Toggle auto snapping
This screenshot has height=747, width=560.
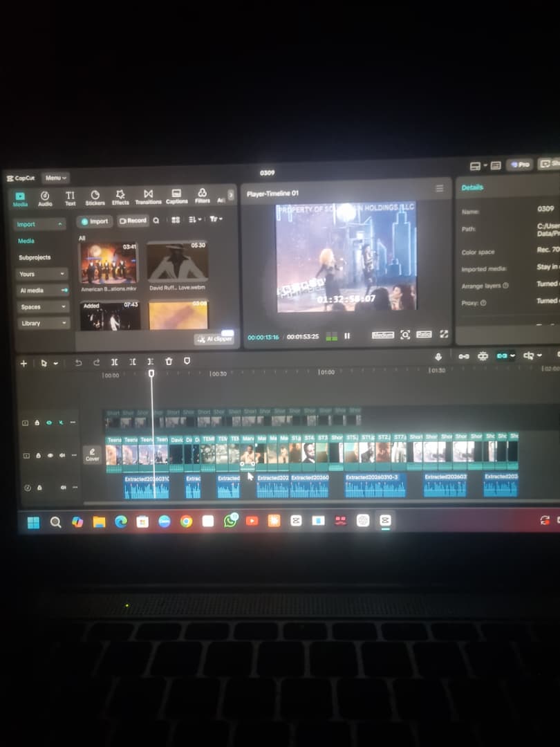[483, 356]
